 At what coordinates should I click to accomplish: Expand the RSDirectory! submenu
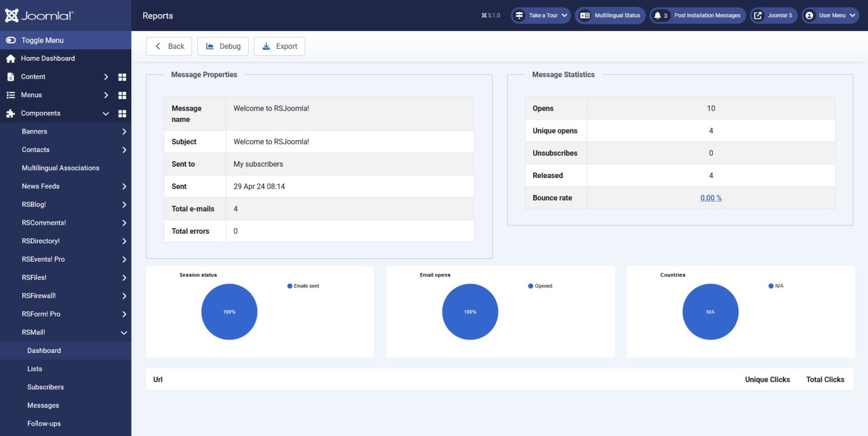coord(124,241)
